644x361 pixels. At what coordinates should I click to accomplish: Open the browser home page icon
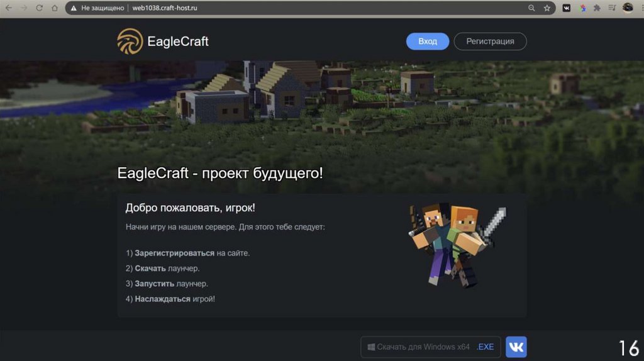click(x=55, y=8)
